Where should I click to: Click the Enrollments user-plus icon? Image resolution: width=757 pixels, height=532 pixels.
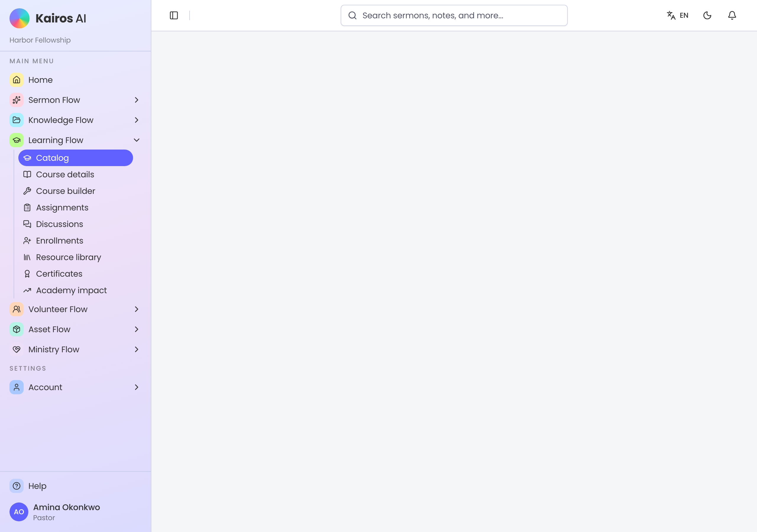point(27,241)
